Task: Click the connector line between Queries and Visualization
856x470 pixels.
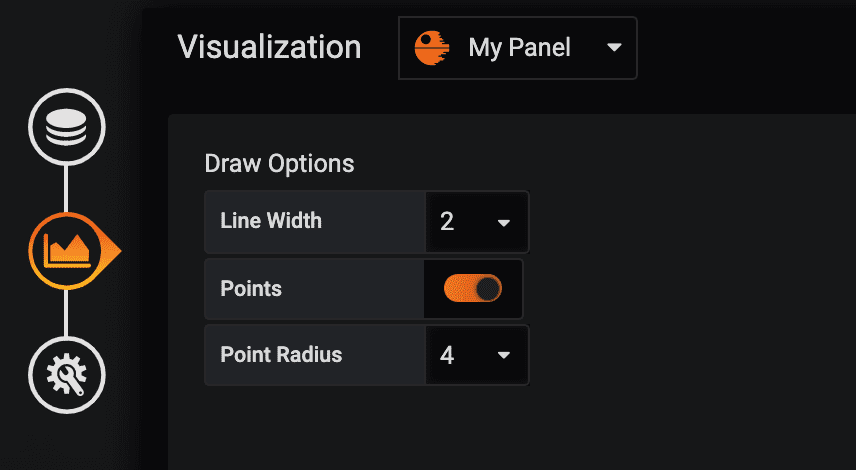Action: pyautogui.click(x=67, y=187)
